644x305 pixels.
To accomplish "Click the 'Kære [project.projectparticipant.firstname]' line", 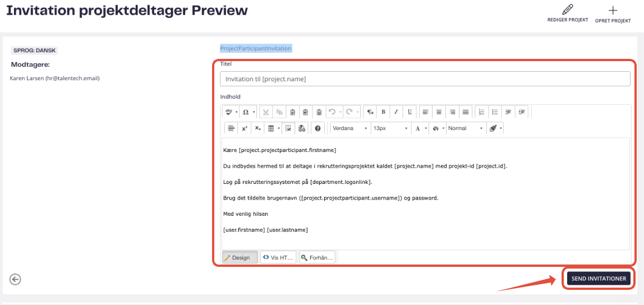I will coord(279,150).
